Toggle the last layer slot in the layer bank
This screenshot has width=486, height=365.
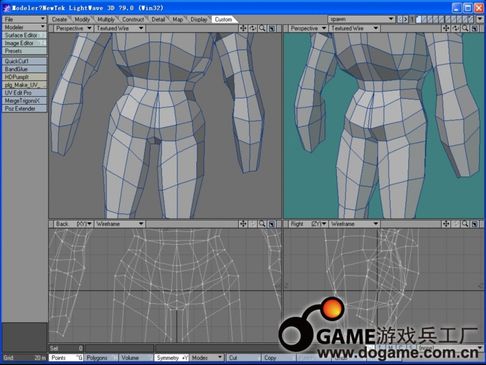472,19
